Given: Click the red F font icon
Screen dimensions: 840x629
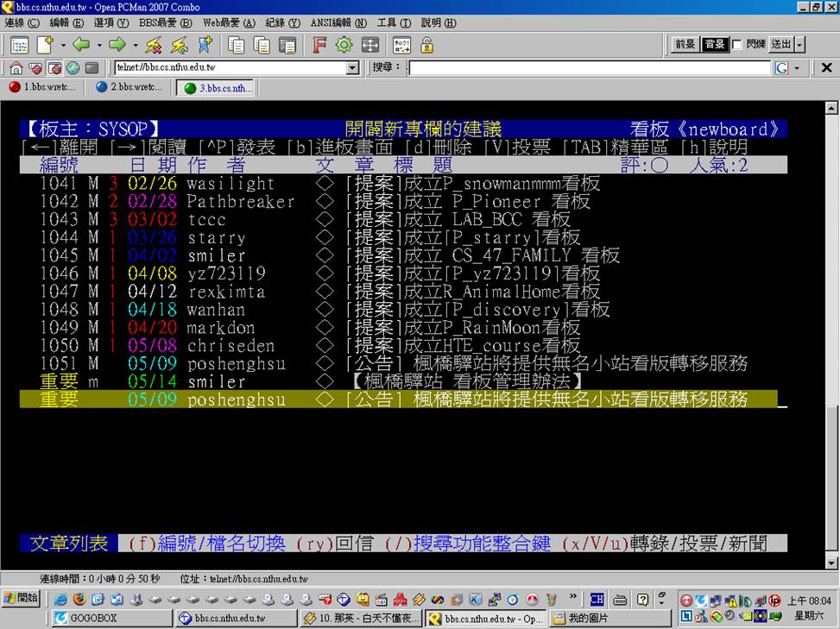Looking at the screenshot, I should 319,45.
